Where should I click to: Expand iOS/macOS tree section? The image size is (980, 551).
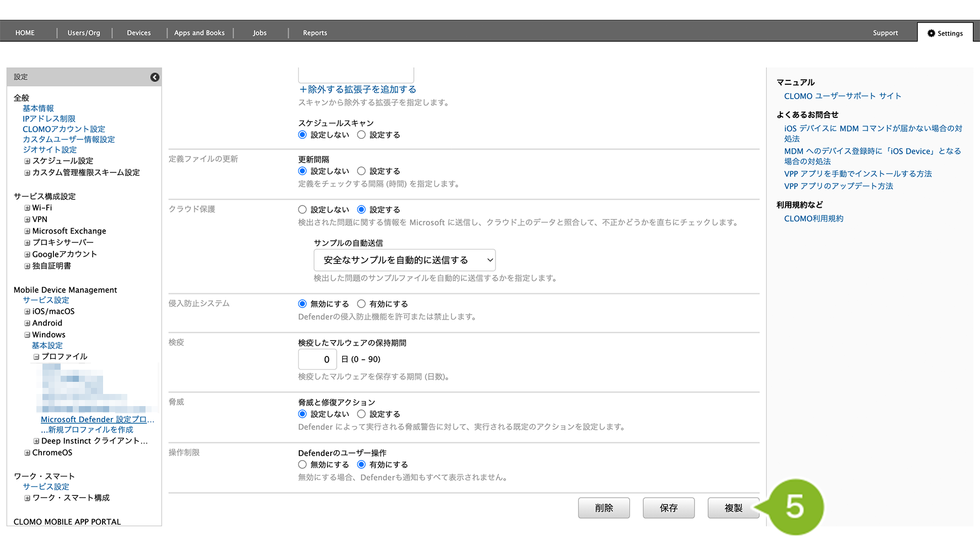[x=27, y=312]
